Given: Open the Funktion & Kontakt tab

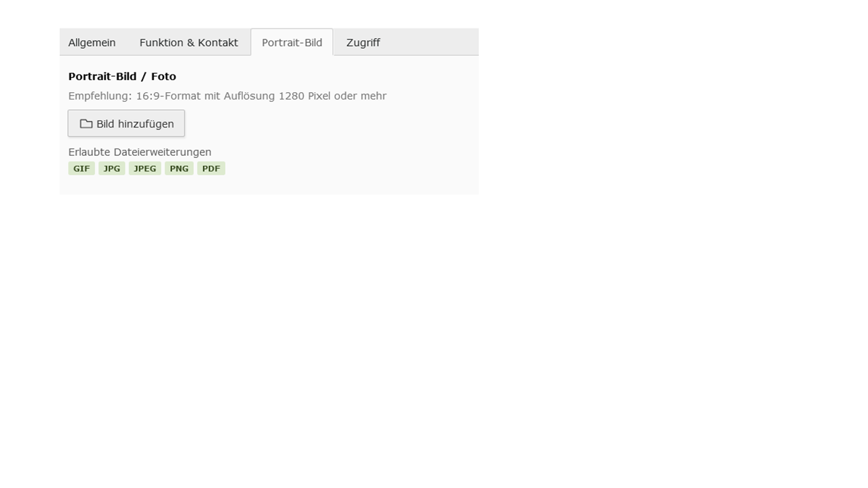Looking at the screenshot, I should tap(189, 43).
